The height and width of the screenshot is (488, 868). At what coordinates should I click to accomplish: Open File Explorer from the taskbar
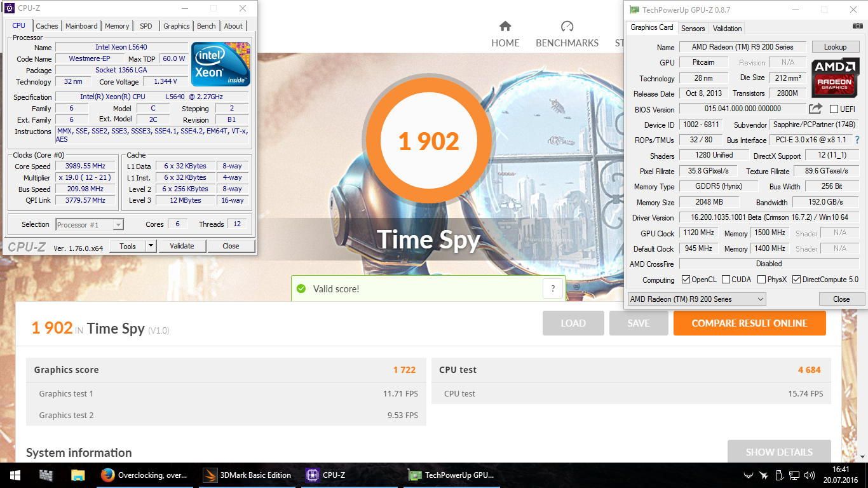[x=78, y=475]
